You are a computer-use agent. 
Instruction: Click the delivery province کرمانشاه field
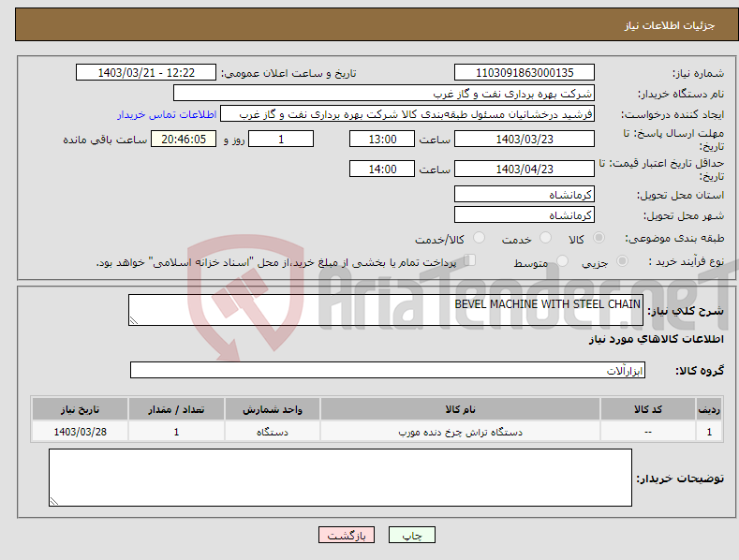525,194
